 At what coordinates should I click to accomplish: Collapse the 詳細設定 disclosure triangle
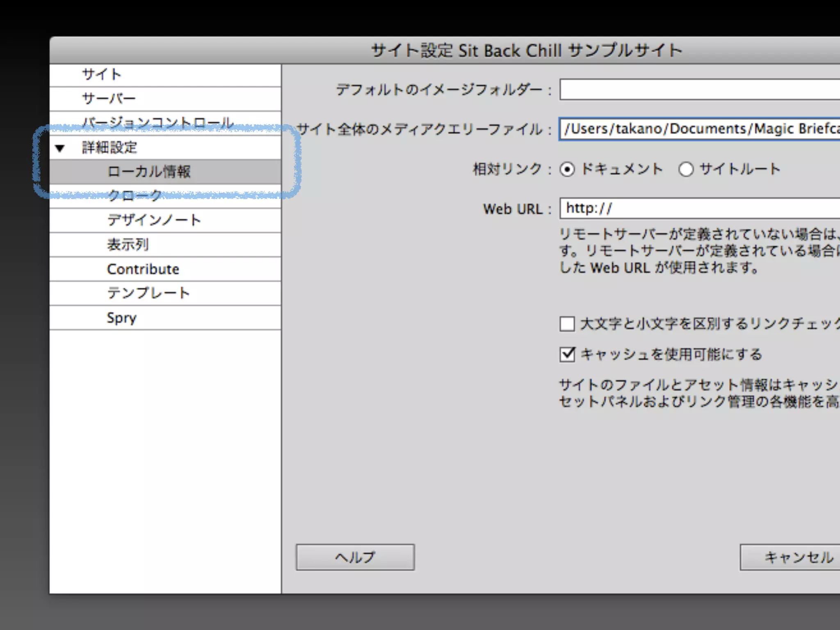tap(60, 148)
